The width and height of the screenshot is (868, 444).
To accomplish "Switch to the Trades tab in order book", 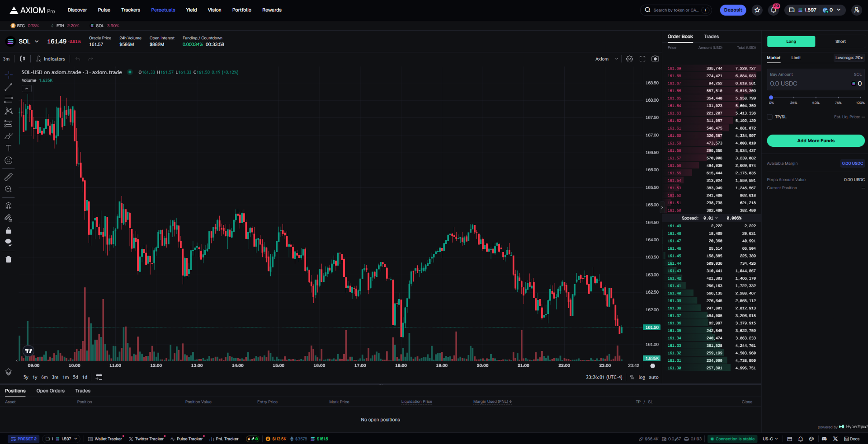I will (711, 37).
